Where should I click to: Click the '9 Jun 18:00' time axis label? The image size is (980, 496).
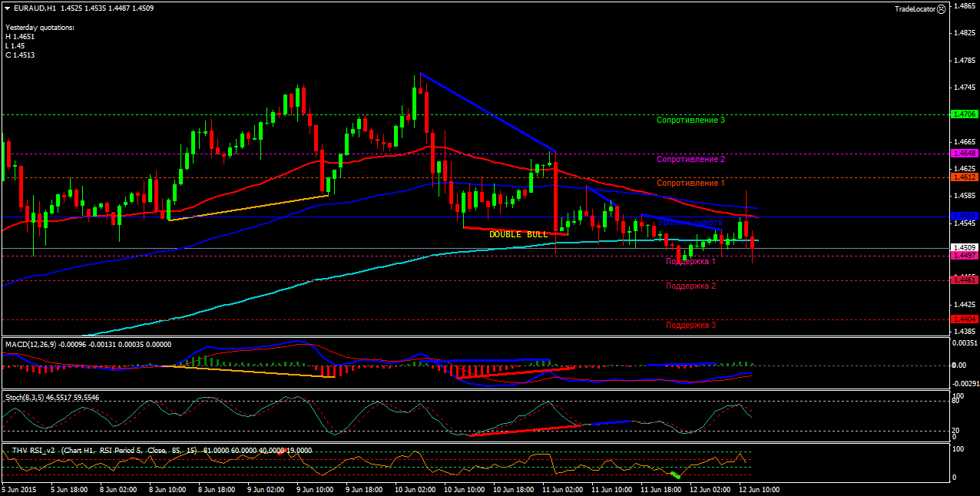pos(363,488)
